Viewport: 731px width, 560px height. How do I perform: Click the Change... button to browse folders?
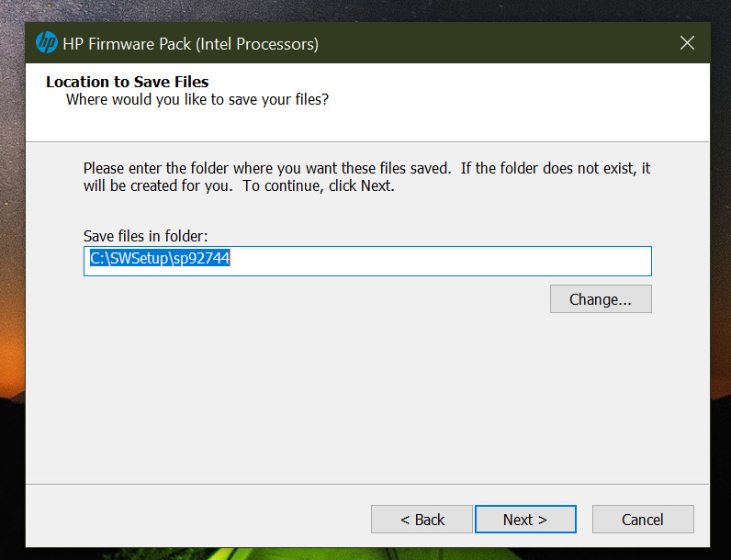(601, 299)
